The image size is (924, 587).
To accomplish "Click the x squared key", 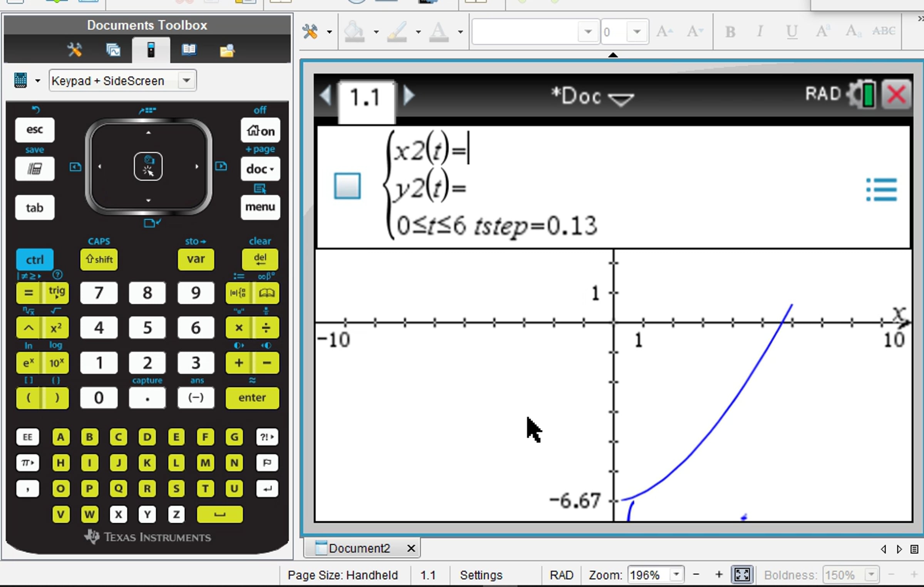I will 56,328.
